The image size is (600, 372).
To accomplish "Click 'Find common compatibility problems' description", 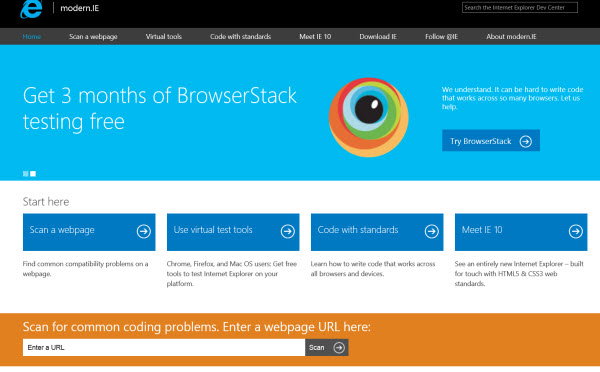I will pos(85,269).
